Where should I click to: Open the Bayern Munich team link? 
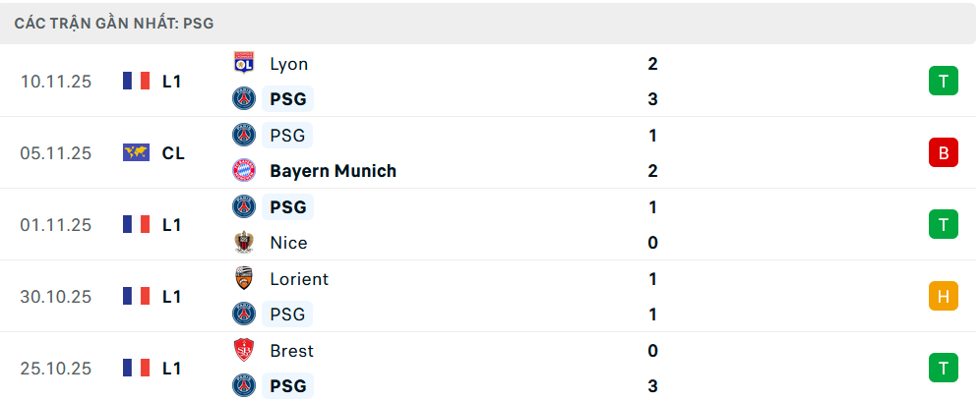[x=333, y=171]
